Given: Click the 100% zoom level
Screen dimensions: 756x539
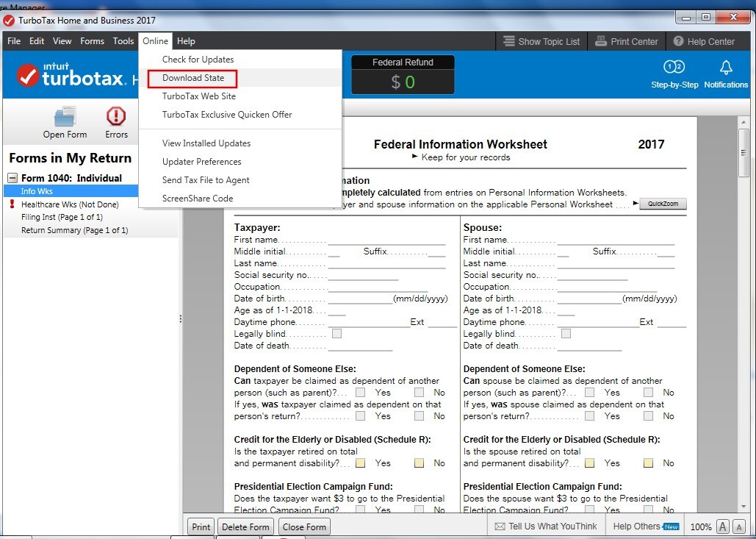Looking at the screenshot, I should pos(701,527).
